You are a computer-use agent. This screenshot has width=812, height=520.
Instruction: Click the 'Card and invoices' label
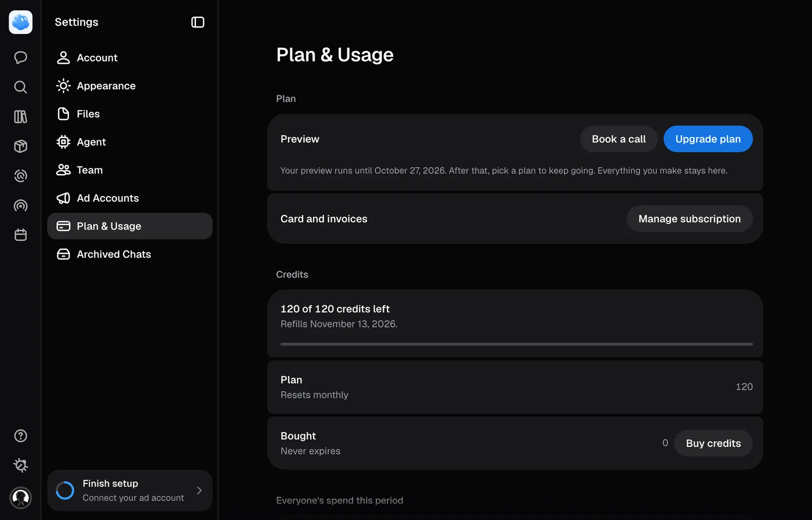tap(324, 219)
